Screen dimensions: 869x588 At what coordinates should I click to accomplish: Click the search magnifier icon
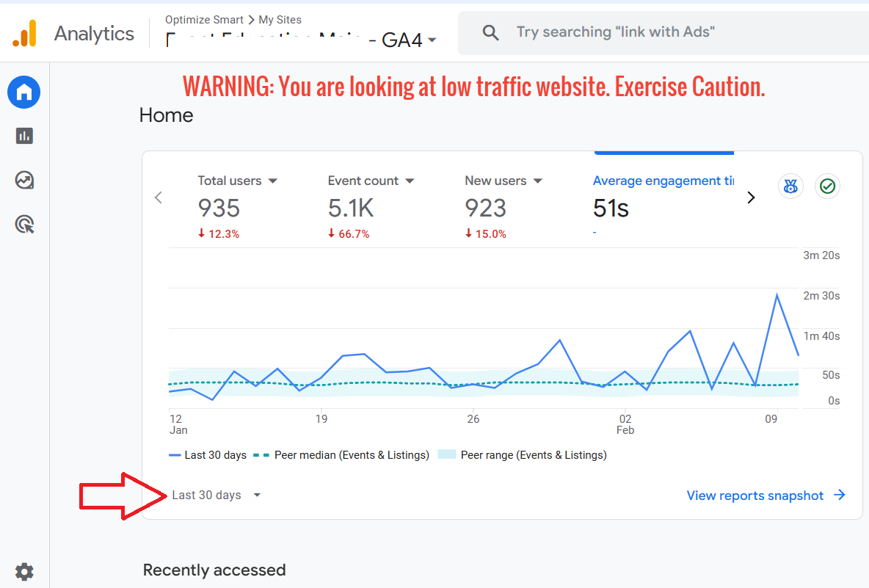pos(490,32)
